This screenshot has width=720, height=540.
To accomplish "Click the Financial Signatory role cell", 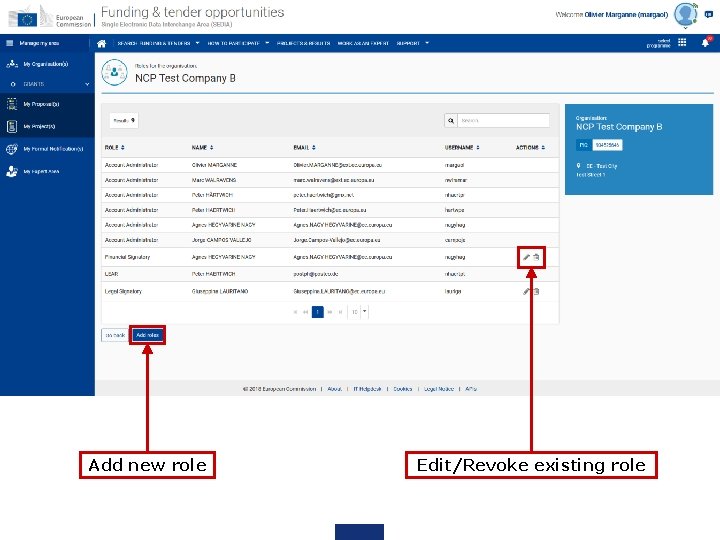I will pos(127,257).
